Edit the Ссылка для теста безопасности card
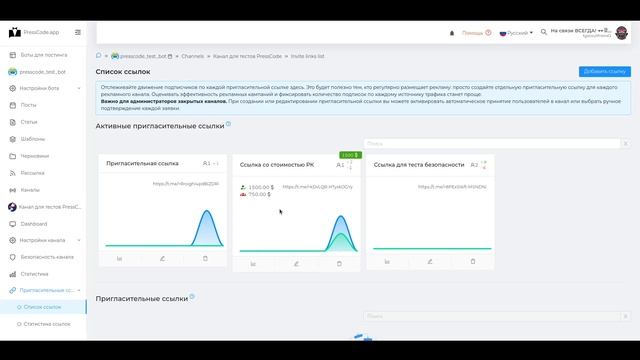The image size is (640, 360). point(430,261)
